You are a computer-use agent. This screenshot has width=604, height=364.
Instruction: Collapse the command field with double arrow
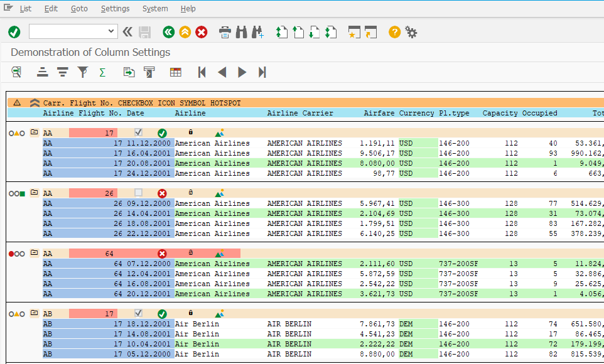127,32
